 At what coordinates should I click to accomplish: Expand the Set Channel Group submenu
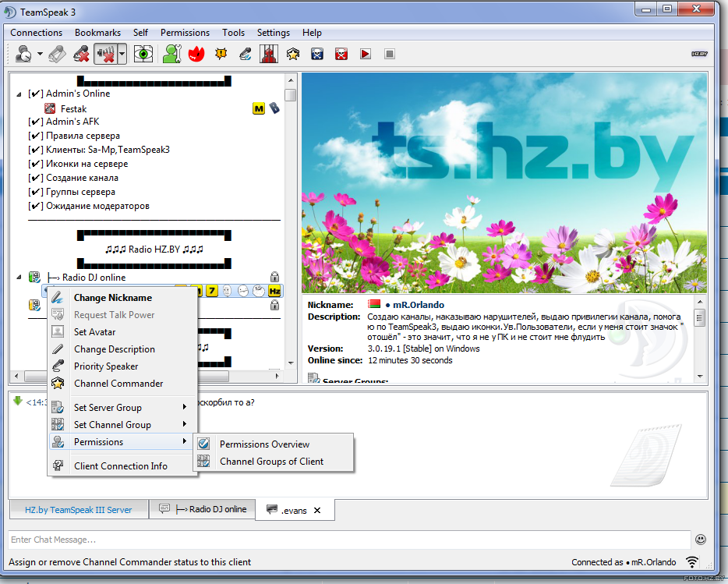coord(122,425)
